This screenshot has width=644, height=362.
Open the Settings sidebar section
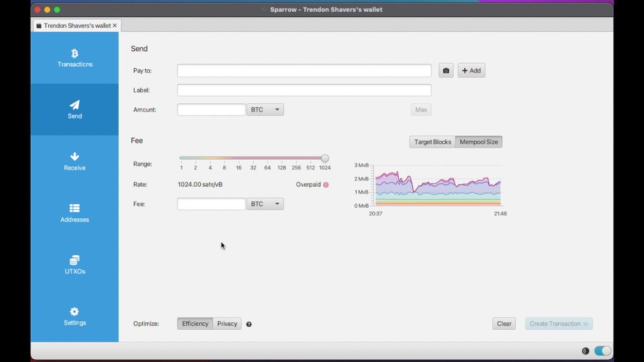pos(75,316)
